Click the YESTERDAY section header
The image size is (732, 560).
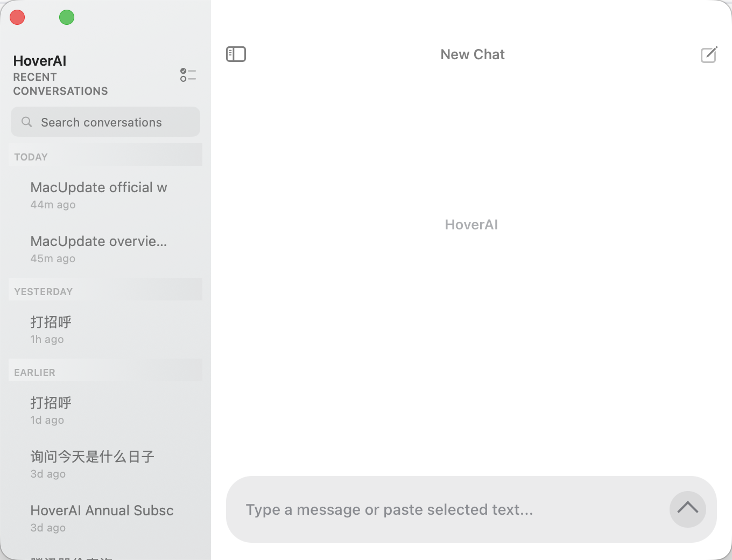click(105, 289)
